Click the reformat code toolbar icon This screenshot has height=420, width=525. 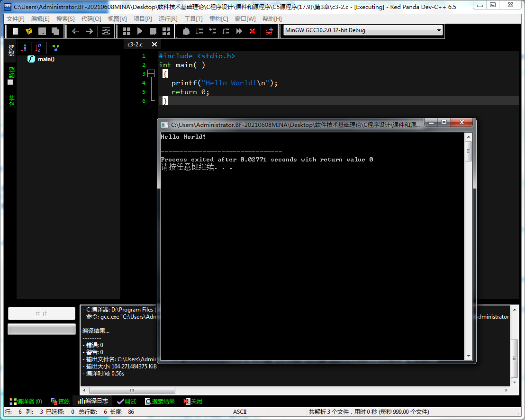coord(106,31)
